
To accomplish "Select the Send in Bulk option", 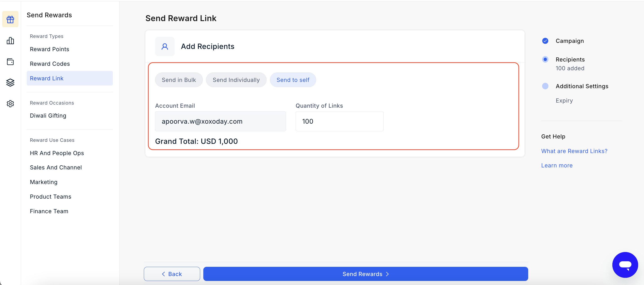I will [x=179, y=80].
